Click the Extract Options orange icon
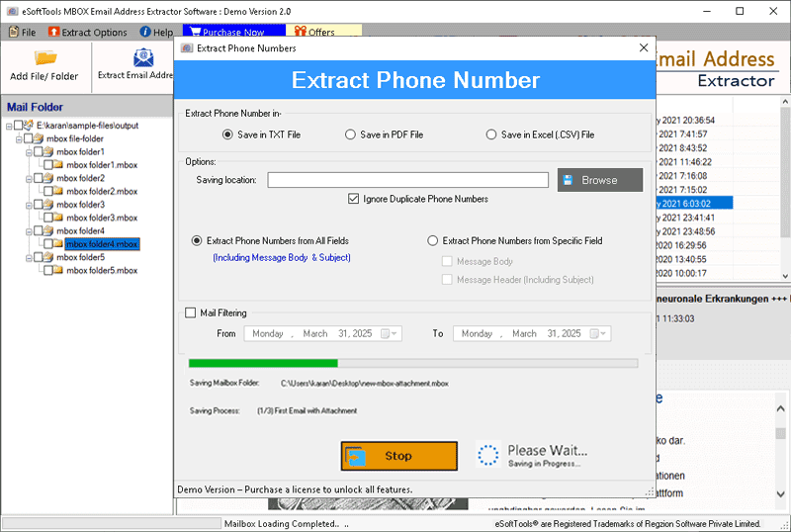Screen dimensions: 791x532 click(53, 32)
